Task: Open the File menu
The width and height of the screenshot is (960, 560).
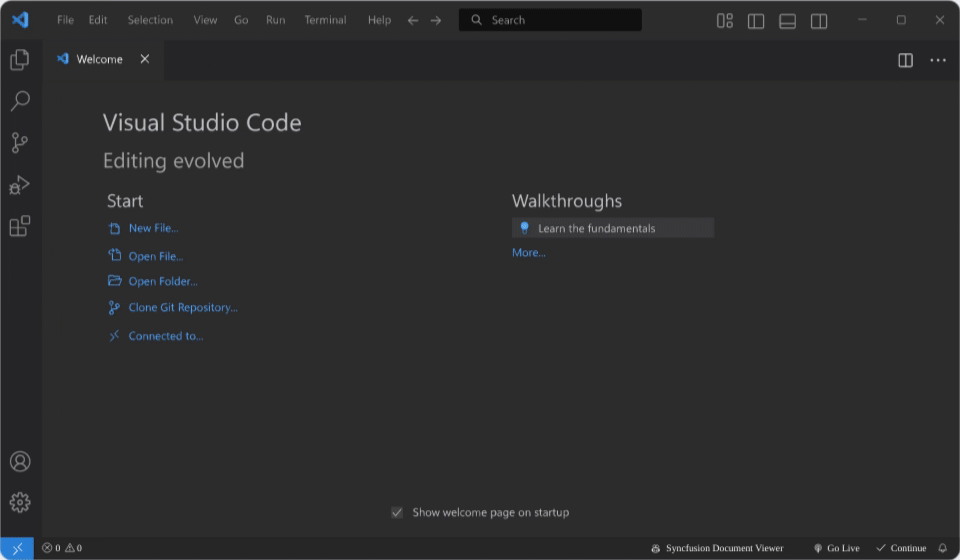Action: pos(66,20)
